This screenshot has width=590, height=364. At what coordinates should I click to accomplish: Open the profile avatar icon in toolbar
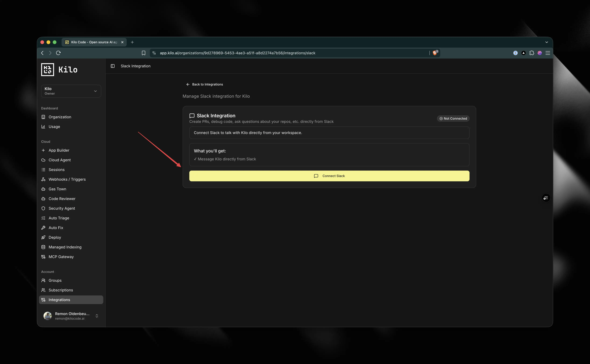[540, 53]
